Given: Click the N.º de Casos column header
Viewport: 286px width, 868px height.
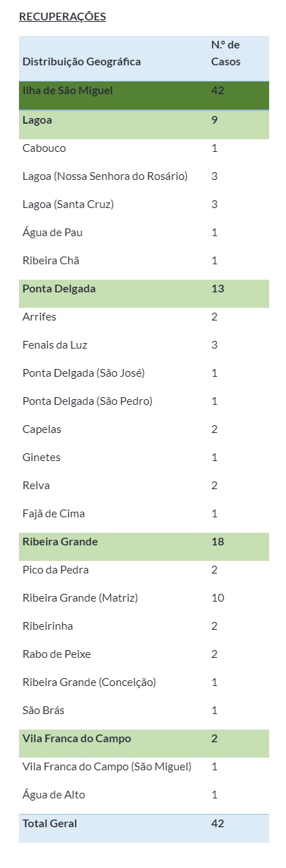Looking at the screenshot, I should (x=226, y=53).
